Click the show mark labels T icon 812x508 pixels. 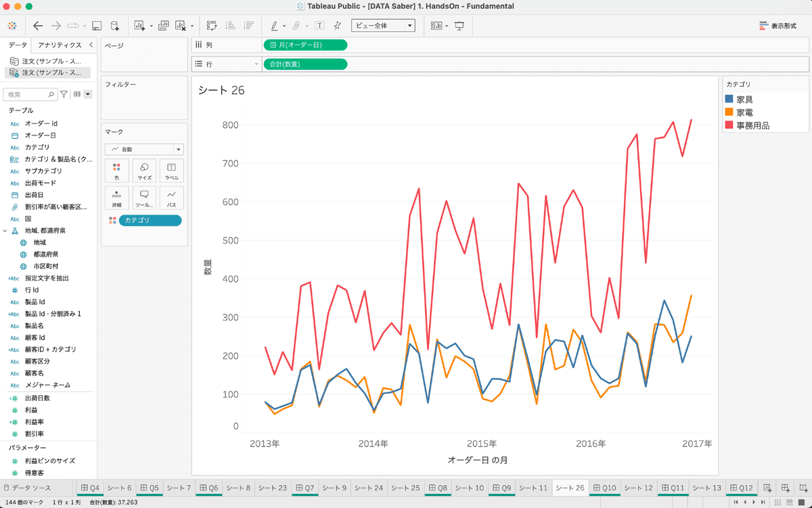point(319,26)
